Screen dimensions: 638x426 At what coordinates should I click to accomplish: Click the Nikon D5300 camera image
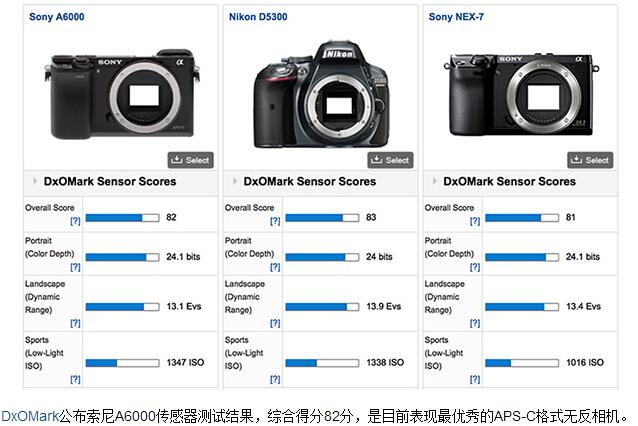pos(321,94)
